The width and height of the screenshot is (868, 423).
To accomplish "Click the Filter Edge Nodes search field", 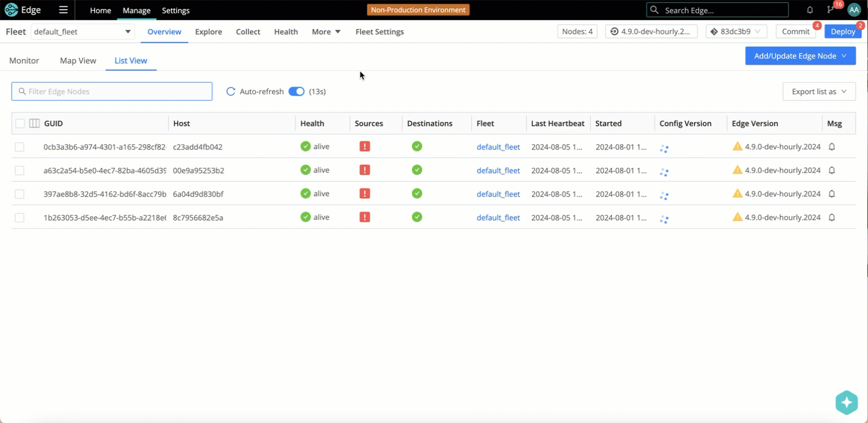I will 111,91.
